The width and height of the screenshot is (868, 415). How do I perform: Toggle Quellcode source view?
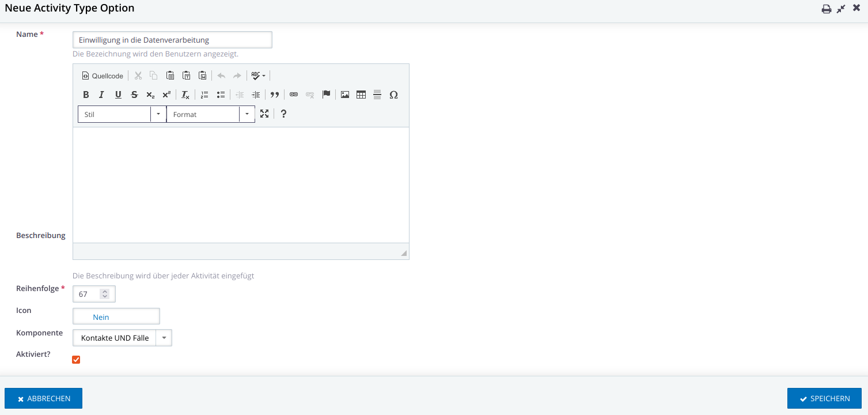103,76
